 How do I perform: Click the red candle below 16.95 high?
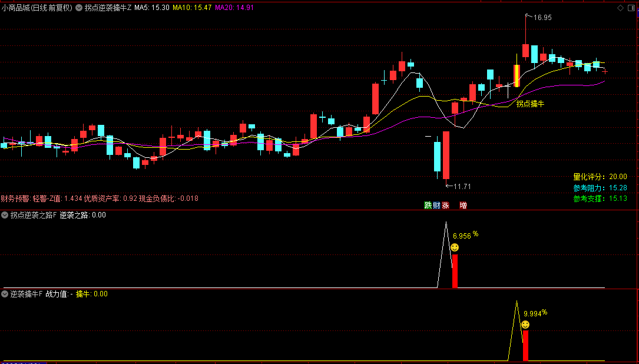(x=525, y=51)
